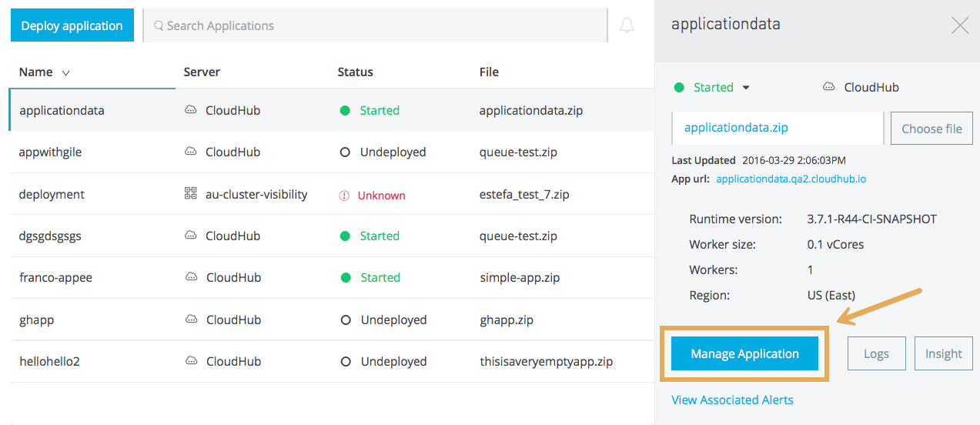Click the Unknown status text

pyautogui.click(x=381, y=196)
